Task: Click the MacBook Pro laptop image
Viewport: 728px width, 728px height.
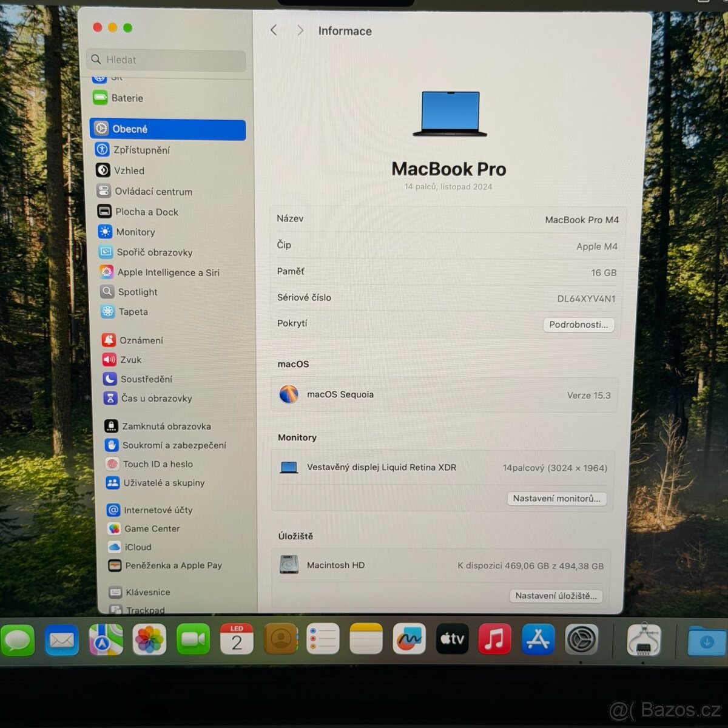Action: [450, 113]
